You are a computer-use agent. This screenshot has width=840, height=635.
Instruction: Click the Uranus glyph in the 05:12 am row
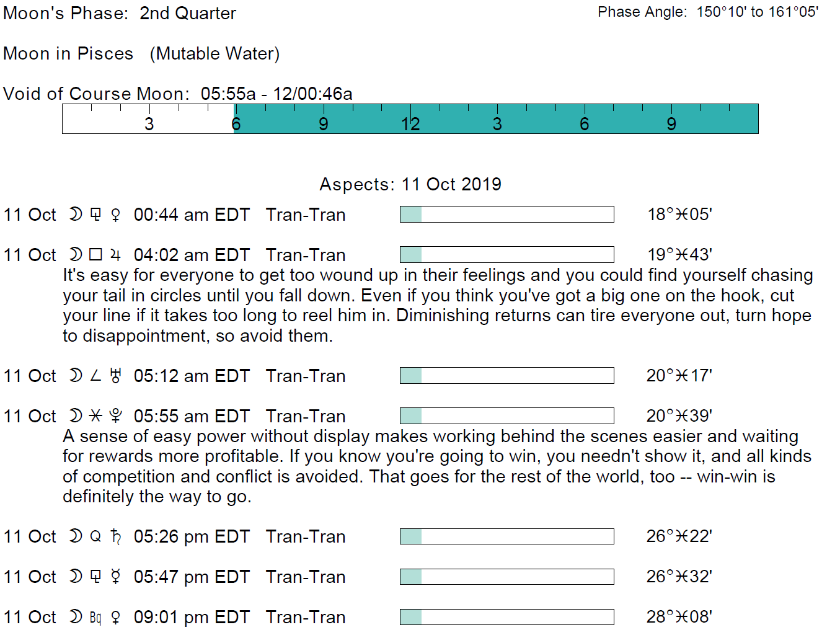(x=115, y=376)
